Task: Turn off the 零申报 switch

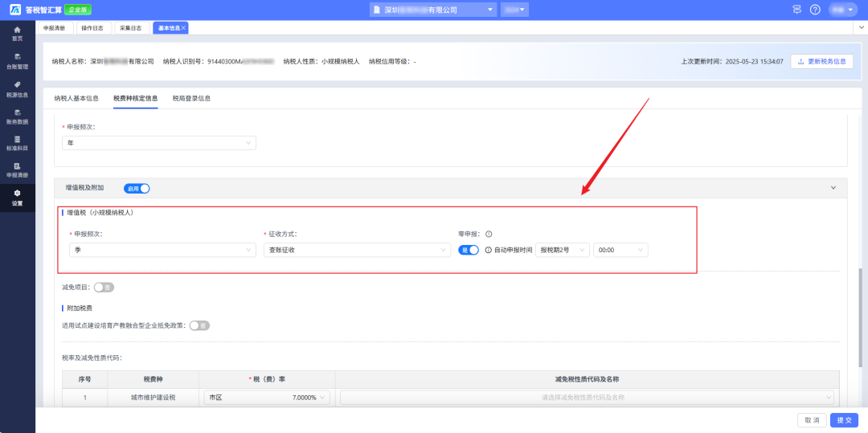Action: tap(469, 250)
